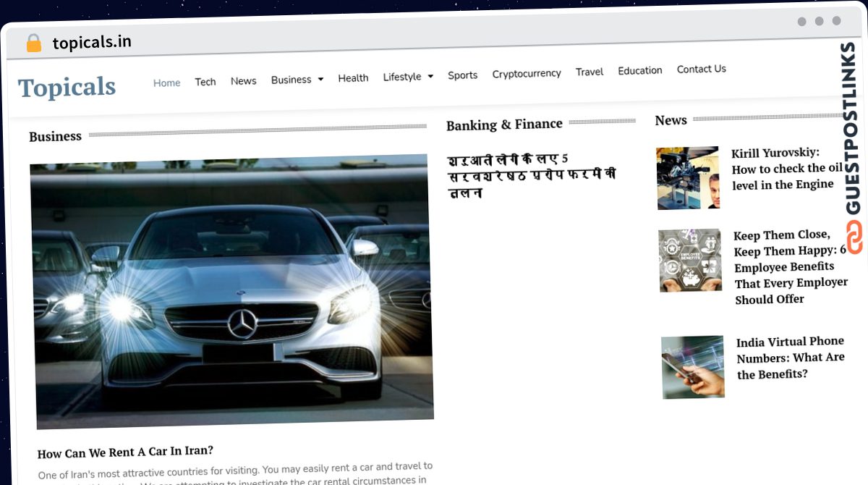Click the GuestPostLinks chain logo icon

click(x=854, y=238)
